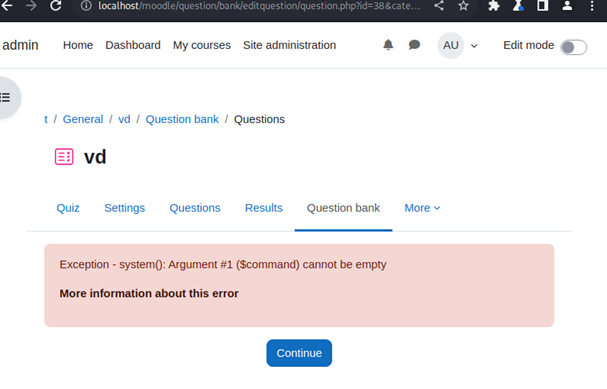Click the vd breadcrumb link

pyautogui.click(x=124, y=119)
